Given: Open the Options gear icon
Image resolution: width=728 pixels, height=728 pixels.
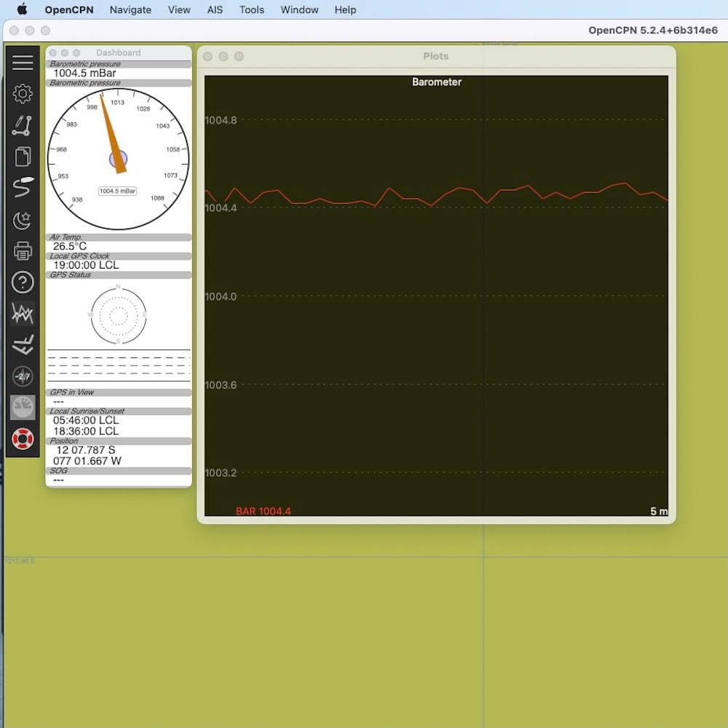Looking at the screenshot, I should click(23, 93).
